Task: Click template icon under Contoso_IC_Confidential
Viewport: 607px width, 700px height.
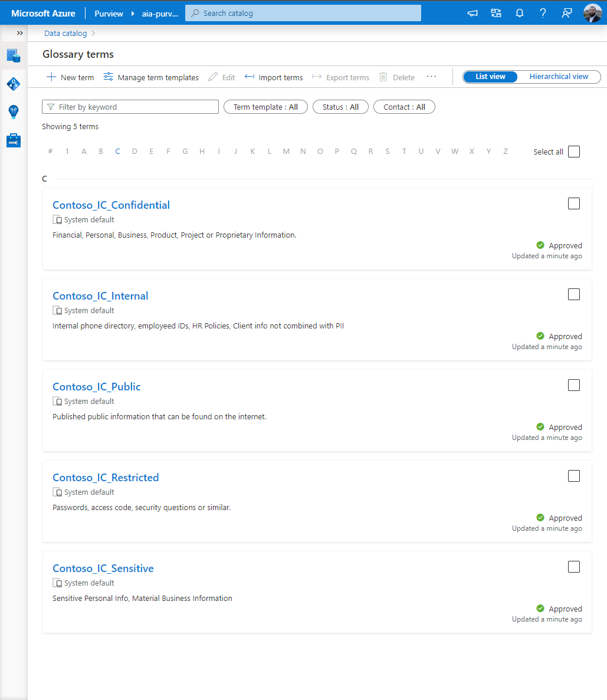Action: [57, 219]
